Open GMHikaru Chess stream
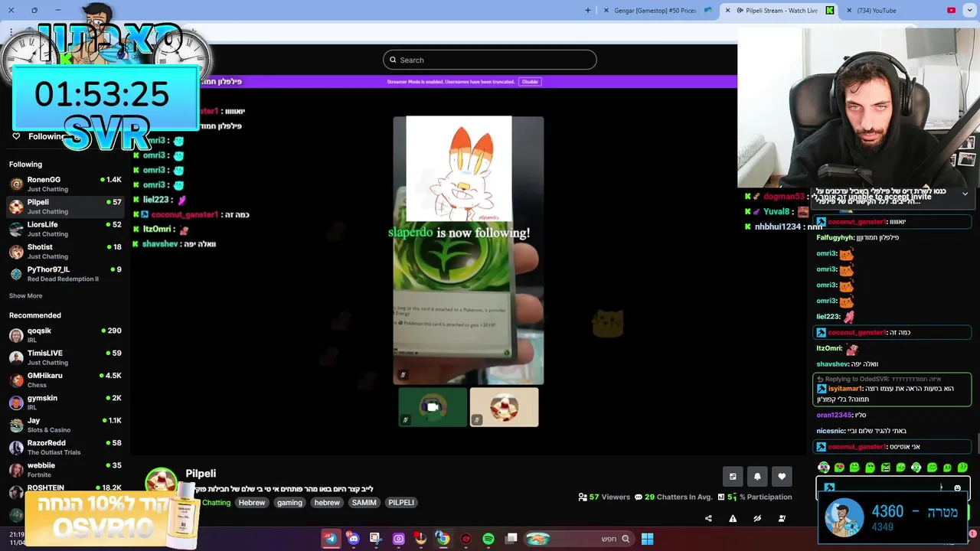 pyautogui.click(x=65, y=380)
